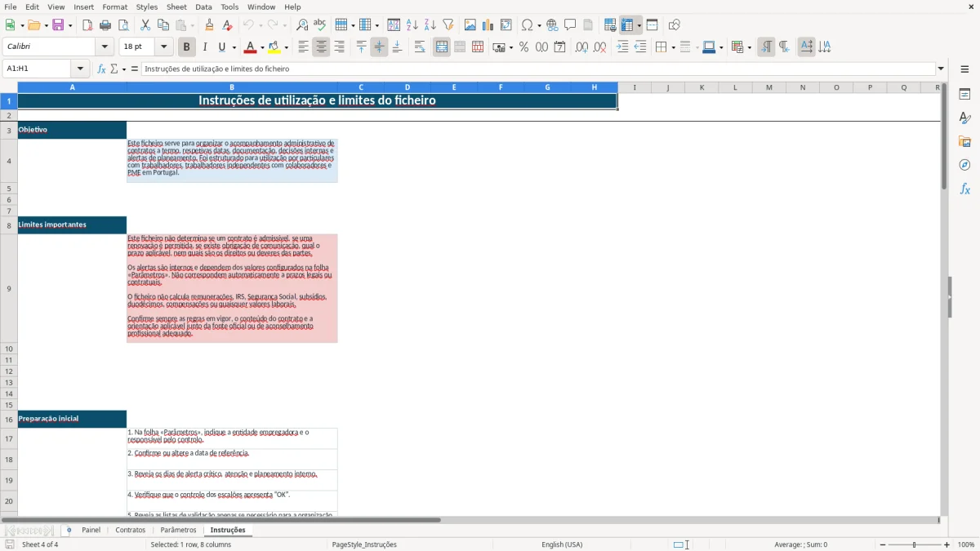The height and width of the screenshot is (551, 980).
Task: Open the Data menu
Action: [203, 7]
